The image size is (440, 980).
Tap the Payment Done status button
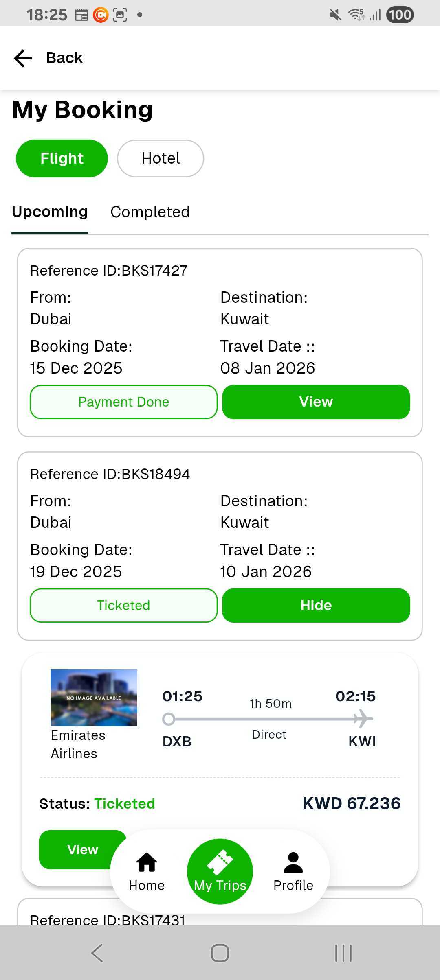pos(123,402)
